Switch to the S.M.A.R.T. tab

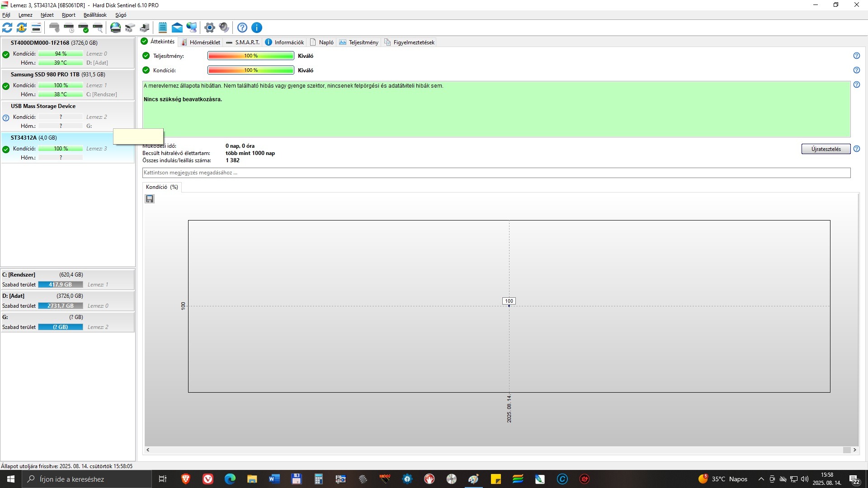(243, 42)
